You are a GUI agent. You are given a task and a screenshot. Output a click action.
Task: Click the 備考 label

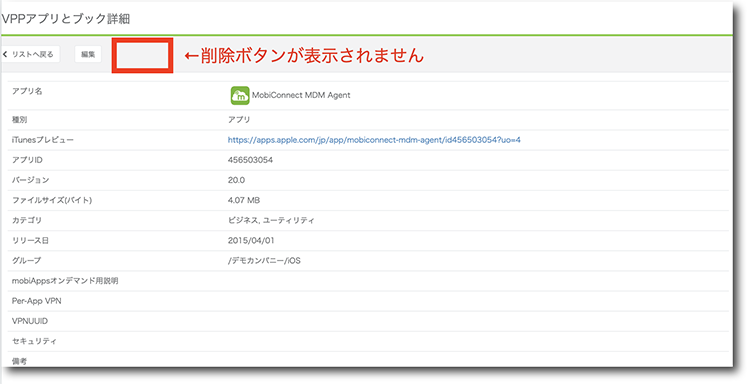pyautogui.click(x=20, y=361)
